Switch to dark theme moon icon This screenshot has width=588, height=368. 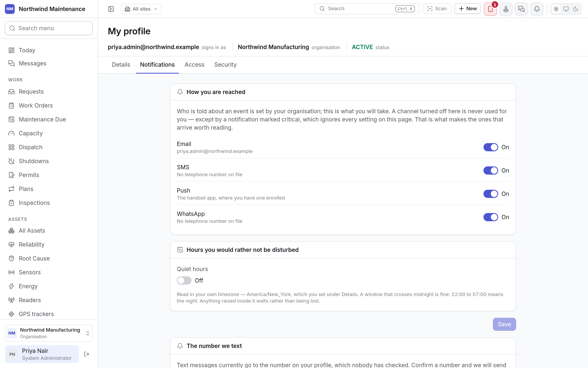coord(576,9)
